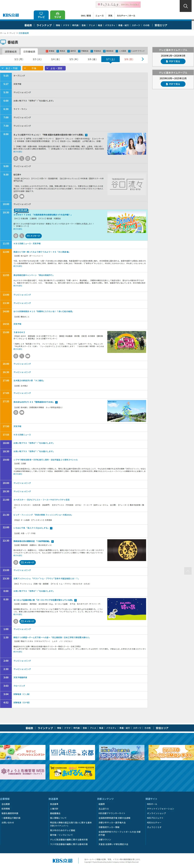Expand 続きを読む for the 12:55 program

[18, 286]
